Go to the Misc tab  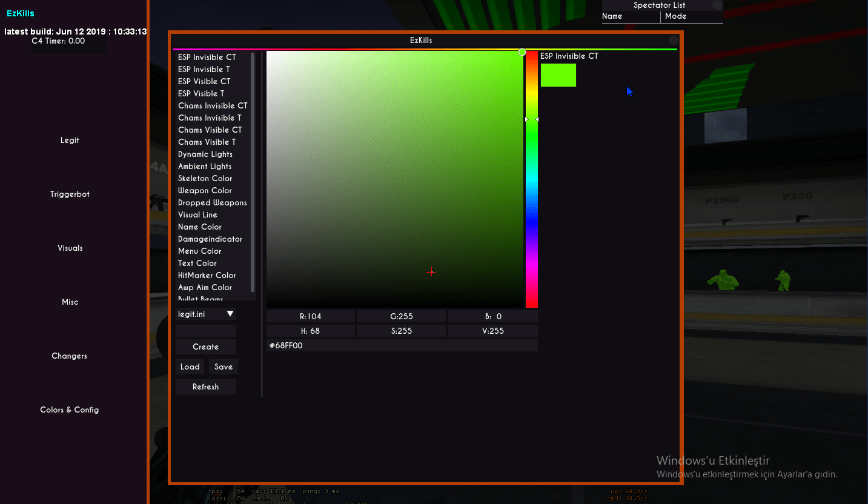click(x=70, y=302)
